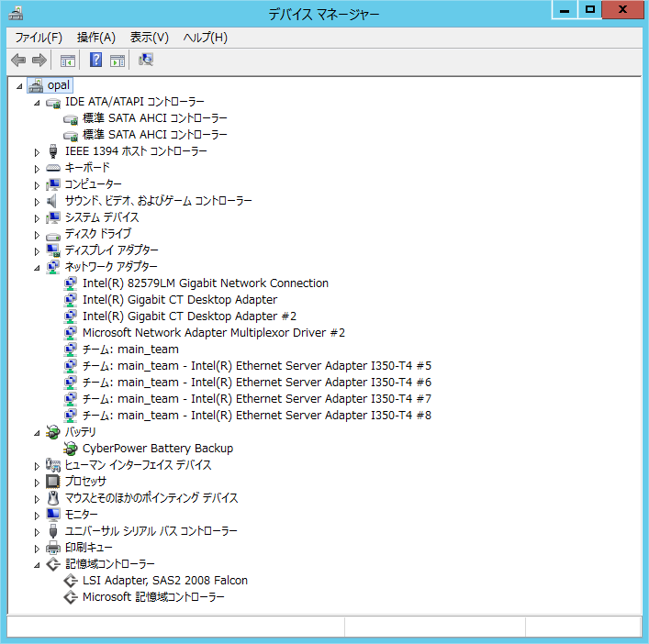Click the IEEE 1394 host controller icon
Viewport: 649px width, 644px height.
point(53,151)
